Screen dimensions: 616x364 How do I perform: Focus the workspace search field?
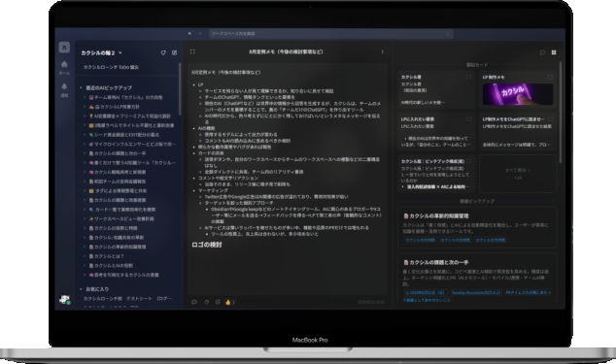330,34
